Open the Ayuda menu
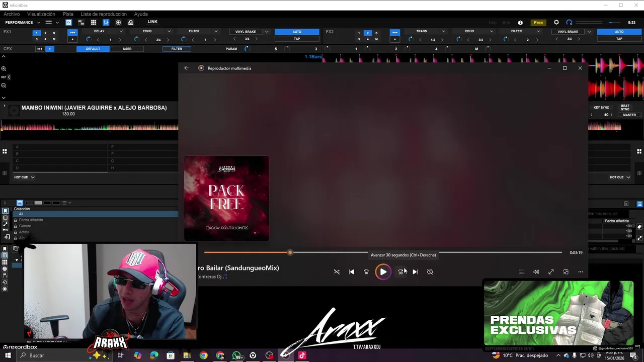644x362 pixels. tap(141, 14)
